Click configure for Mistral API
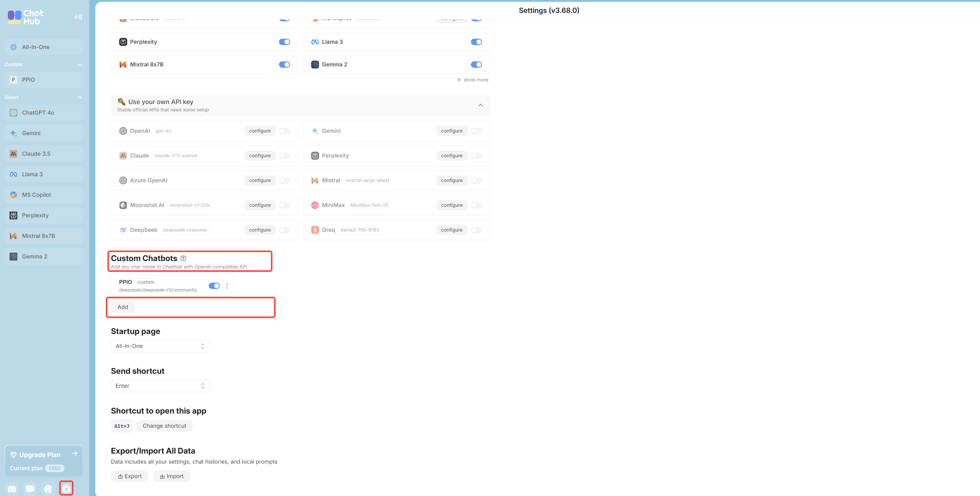Image resolution: width=980 pixels, height=496 pixels. click(452, 180)
